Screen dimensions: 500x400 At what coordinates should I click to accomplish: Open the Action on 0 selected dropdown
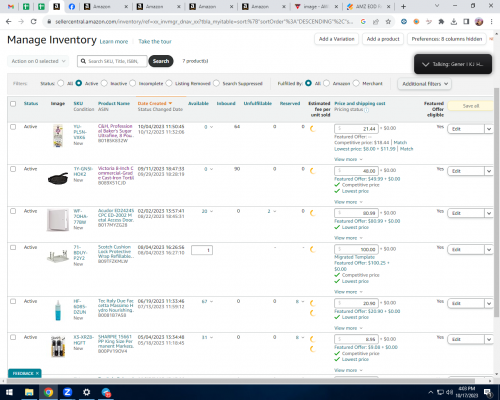(x=38, y=61)
